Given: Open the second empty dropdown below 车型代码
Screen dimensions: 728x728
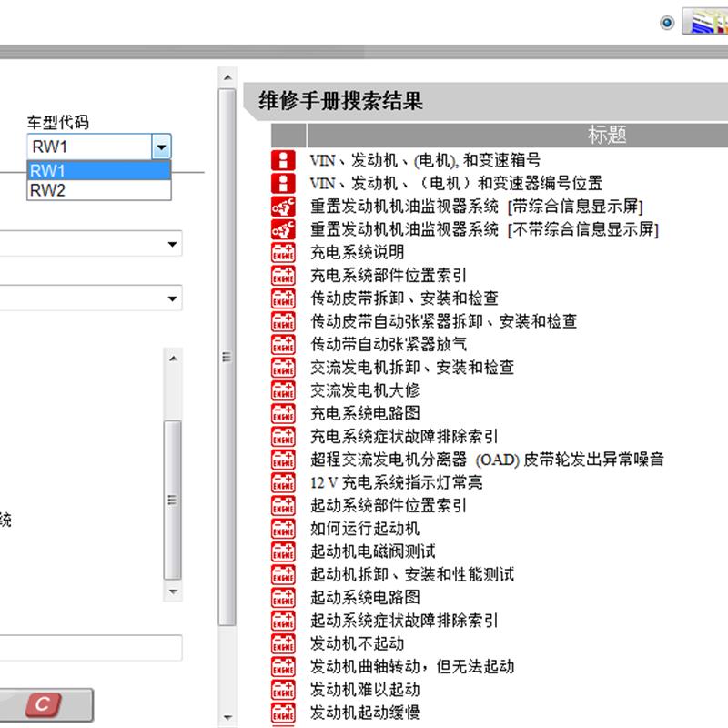Looking at the screenshot, I should [91, 298].
